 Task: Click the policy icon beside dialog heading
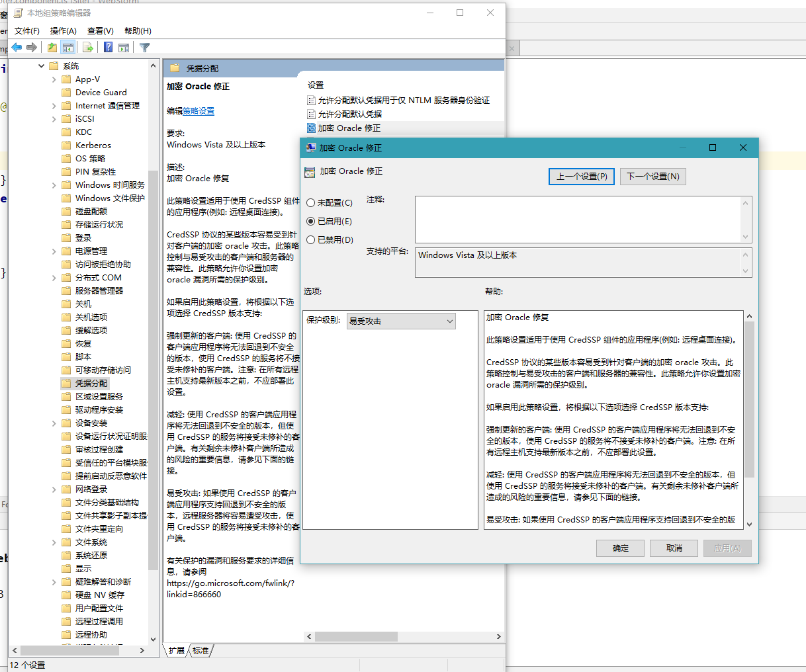pyautogui.click(x=310, y=172)
